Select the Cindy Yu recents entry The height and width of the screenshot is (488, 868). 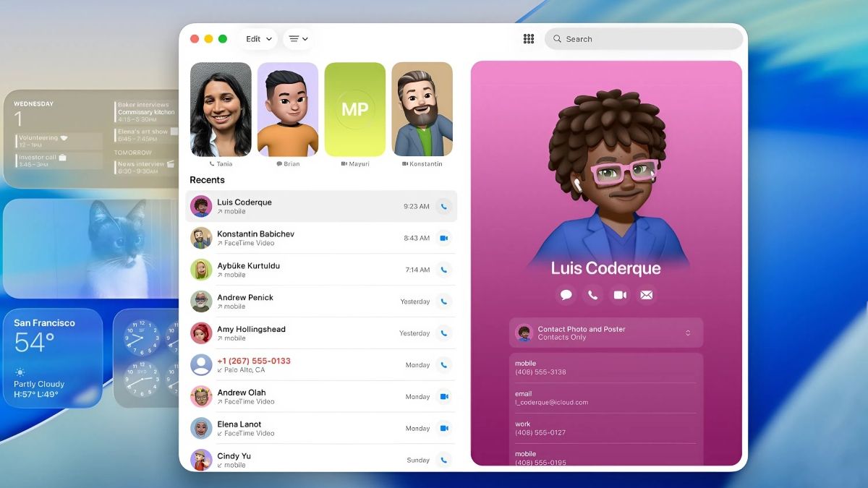tap(321, 460)
